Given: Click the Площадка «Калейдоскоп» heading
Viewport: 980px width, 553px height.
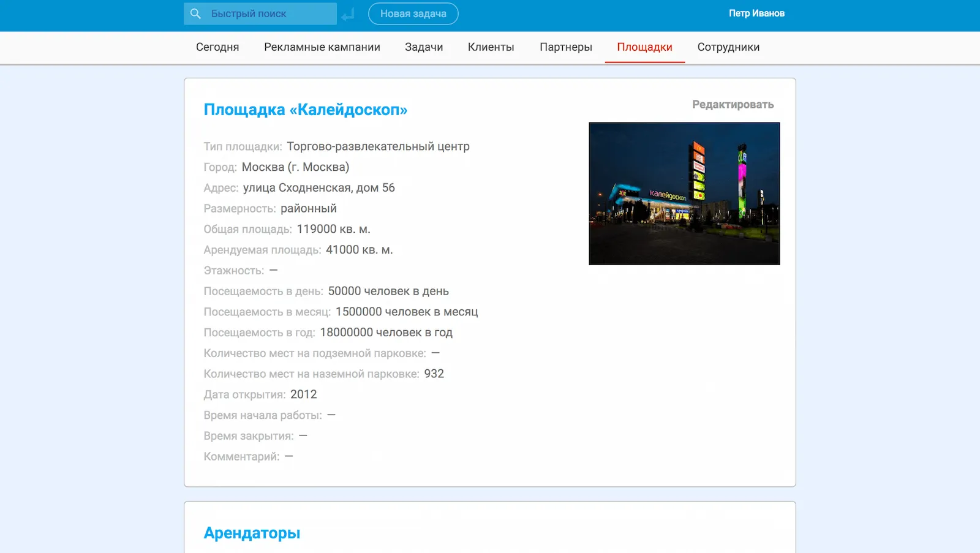Looking at the screenshot, I should tap(305, 110).
